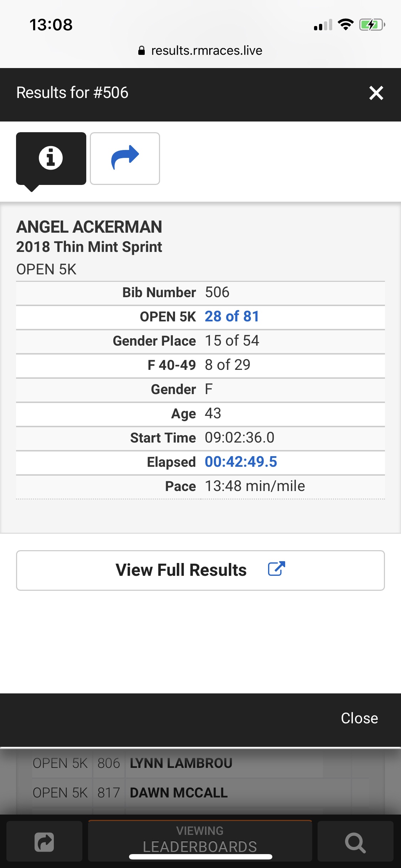This screenshot has height=868, width=401.
Task: Open the Viewing Leaderboards selector
Action: [200, 840]
